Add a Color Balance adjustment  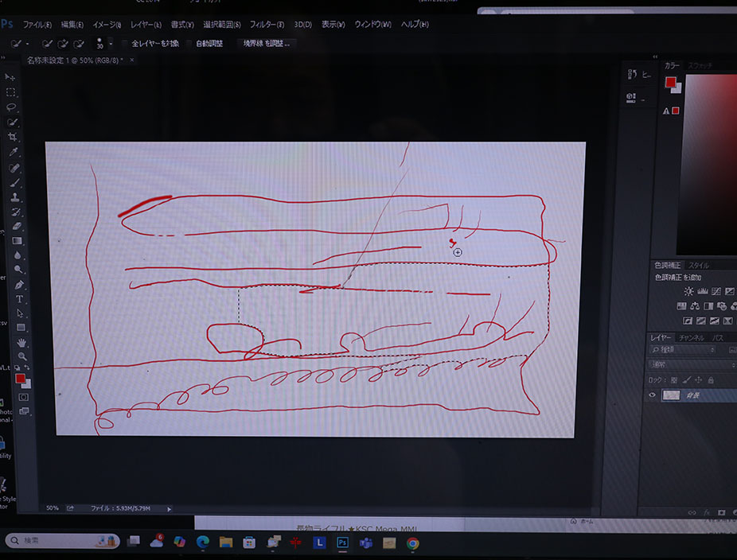coord(695,306)
